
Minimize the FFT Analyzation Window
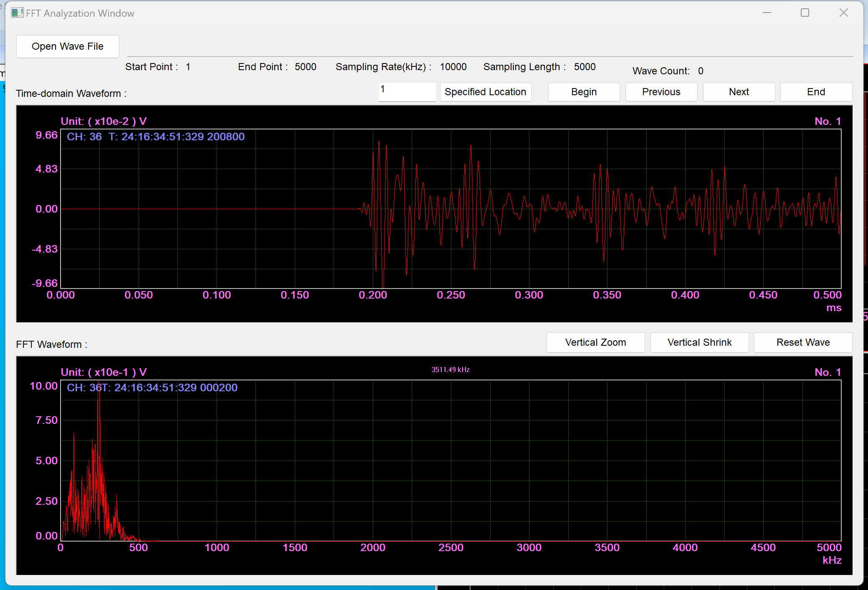click(767, 13)
